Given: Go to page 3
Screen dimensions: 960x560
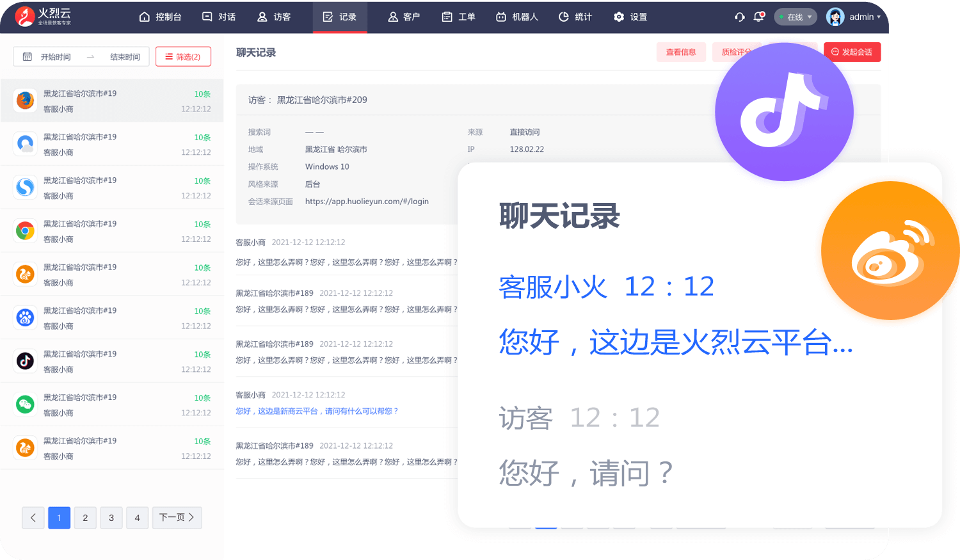Looking at the screenshot, I should 111,518.
